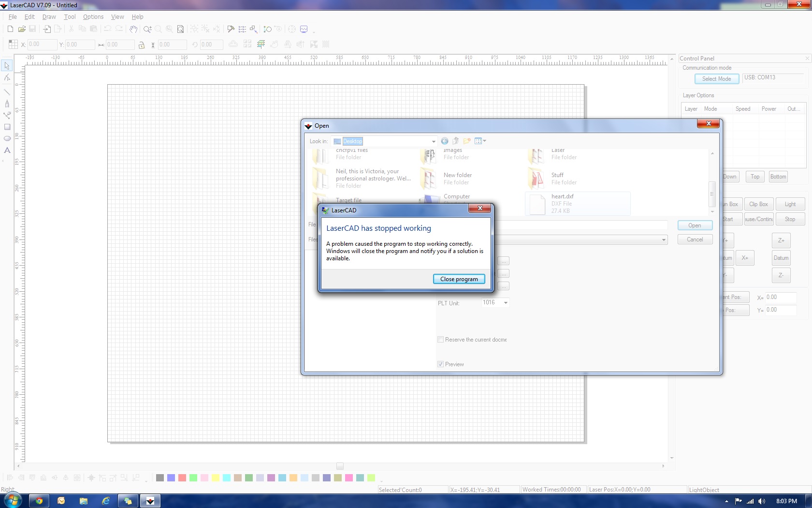
Task: Select the arrow pointer tool
Action: [x=7, y=66]
